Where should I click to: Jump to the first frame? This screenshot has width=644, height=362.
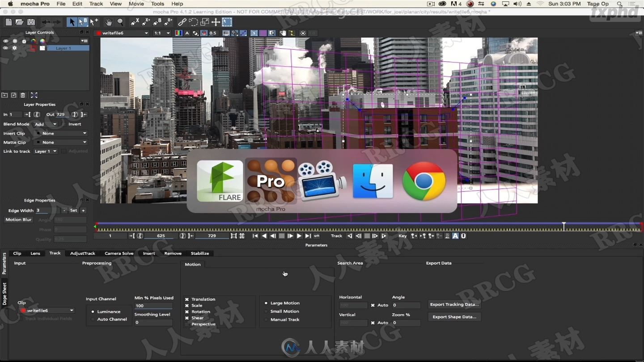click(255, 236)
